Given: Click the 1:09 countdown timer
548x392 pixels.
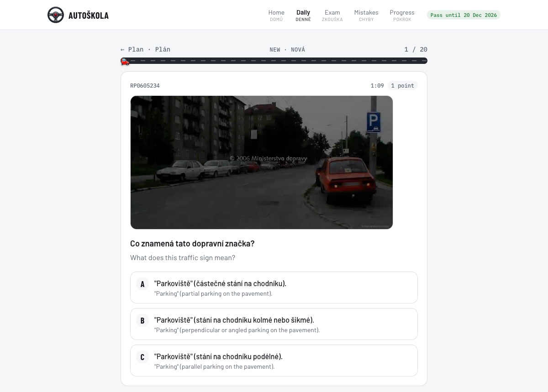Looking at the screenshot, I should tap(377, 86).
